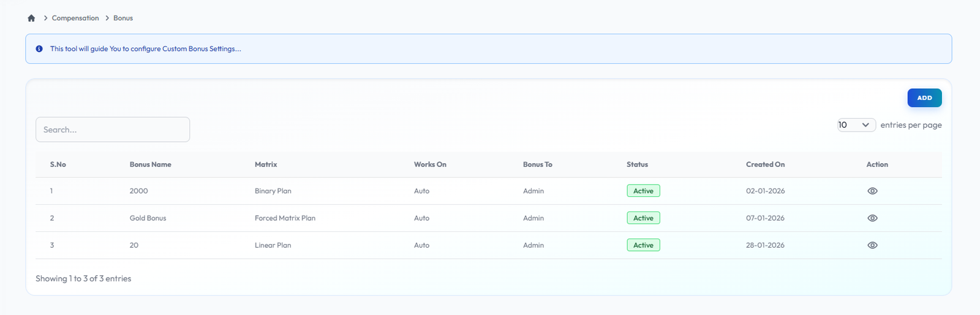Image resolution: width=980 pixels, height=315 pixels.
Task: Click the info icon in the guide banner
Action: [39, 49]
